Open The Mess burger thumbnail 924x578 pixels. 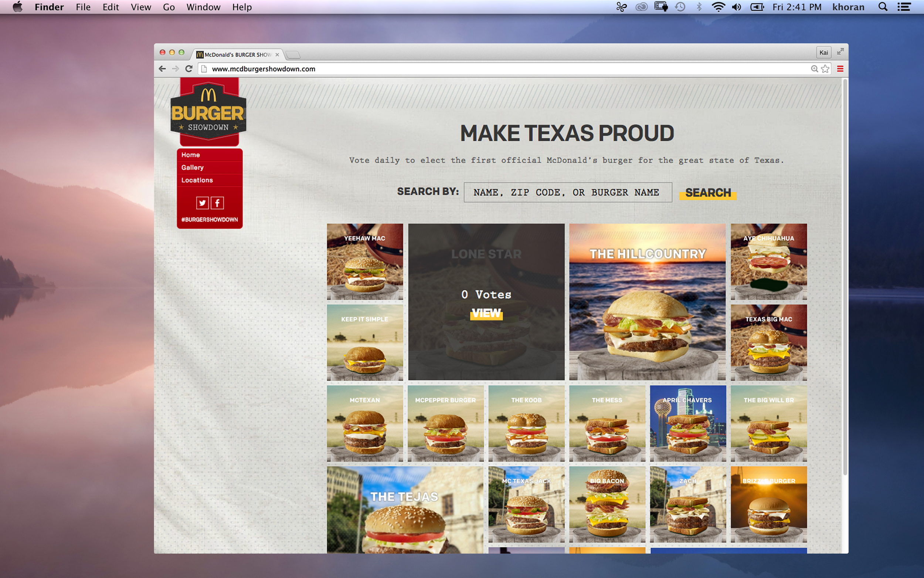point(607,423)
